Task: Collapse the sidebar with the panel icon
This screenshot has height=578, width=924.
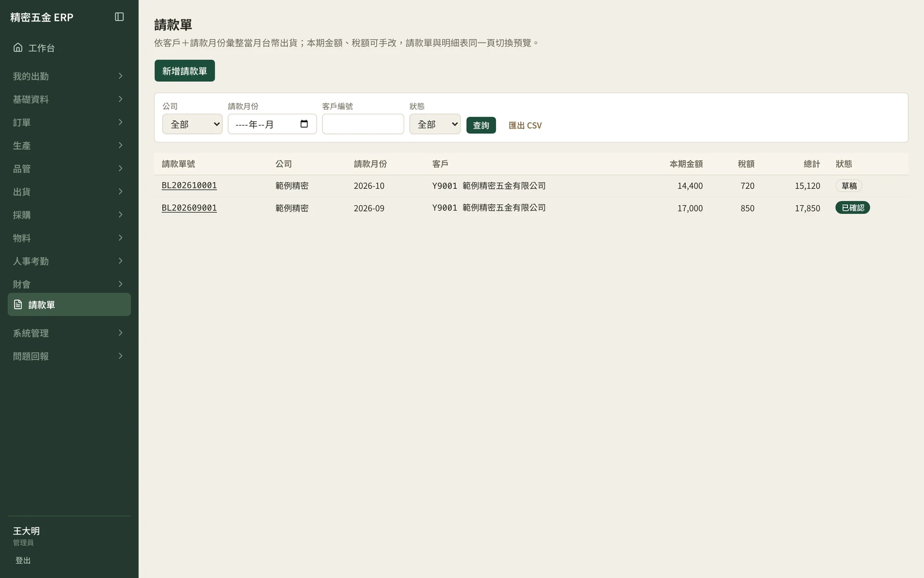Action: [x=119, y=17]
